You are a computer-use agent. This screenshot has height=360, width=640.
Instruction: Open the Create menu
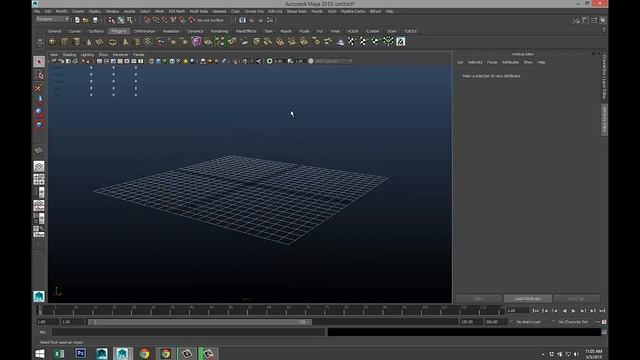point(78,11)
